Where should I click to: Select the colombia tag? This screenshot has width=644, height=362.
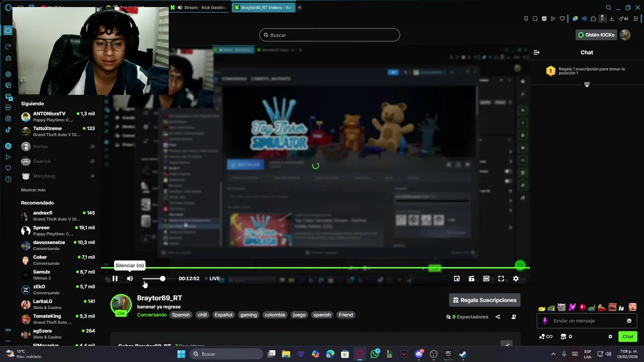click(275, 315)
